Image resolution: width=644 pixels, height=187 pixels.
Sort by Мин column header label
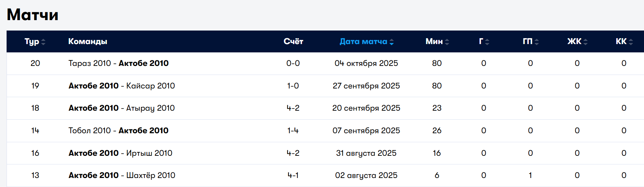pyautogui.click(x=434, y=42)
